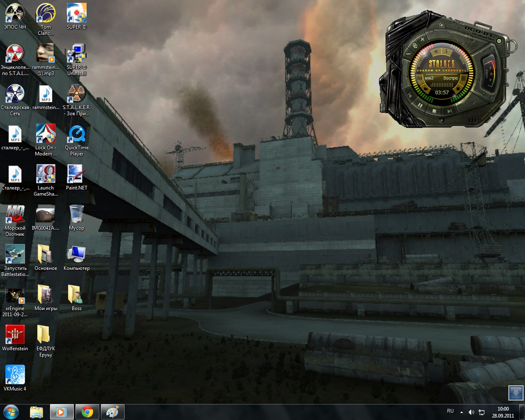525x420 pixels.
Task: Close the STALKER player widget with X
Action: [422, 39]
